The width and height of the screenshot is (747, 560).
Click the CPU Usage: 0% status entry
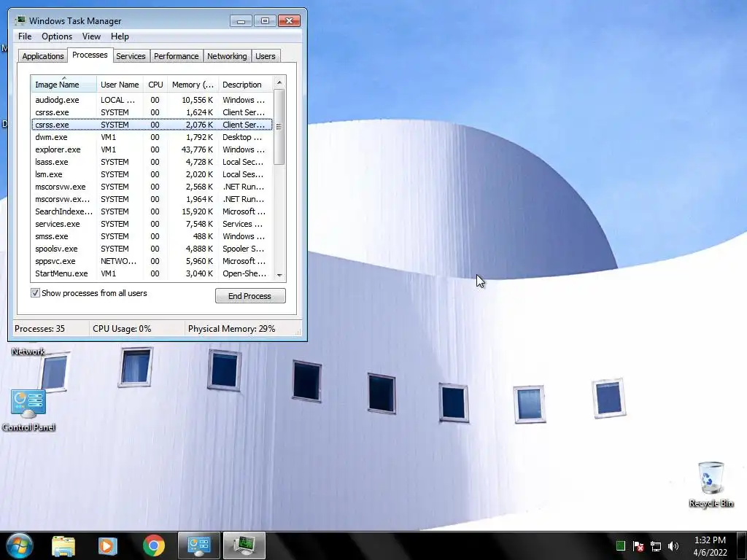[x=122, y=329]
